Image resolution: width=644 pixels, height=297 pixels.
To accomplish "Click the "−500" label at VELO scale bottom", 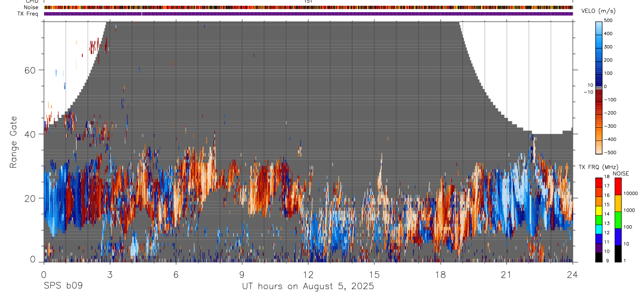I will click(x=610, y=152).
